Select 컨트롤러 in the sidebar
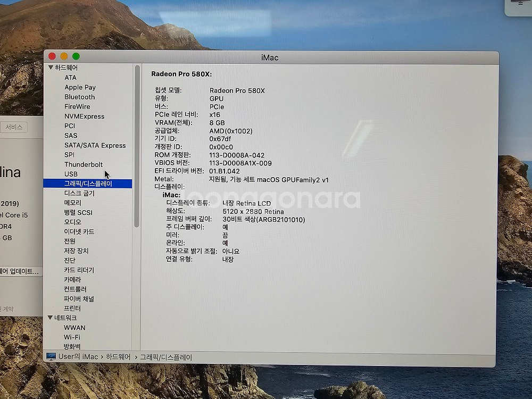Screen dimensions: 532x399 [x=76, y=289]
